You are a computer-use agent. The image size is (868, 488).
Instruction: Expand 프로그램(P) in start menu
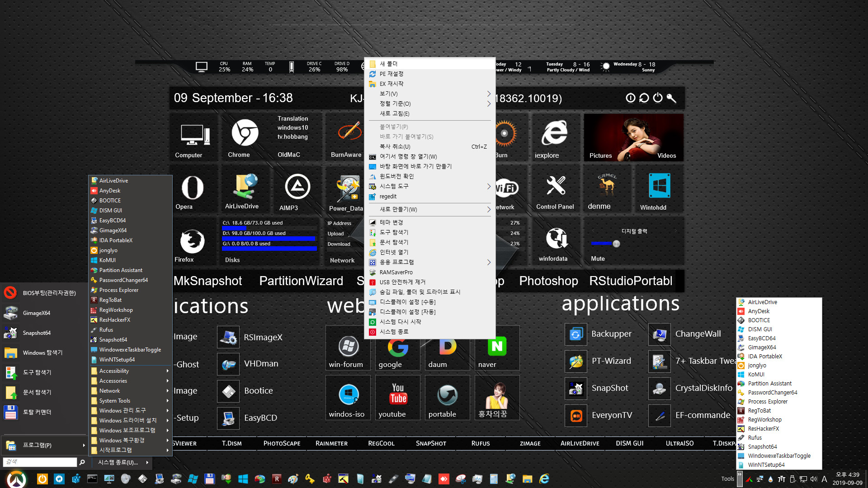pyautogui.click(x=44, y=446)
